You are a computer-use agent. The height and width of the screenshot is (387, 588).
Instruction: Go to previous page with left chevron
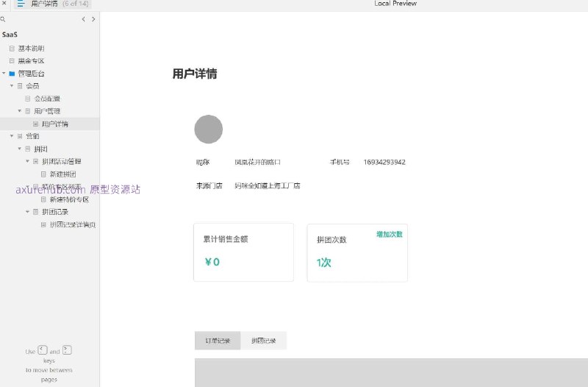click(83, 19)
